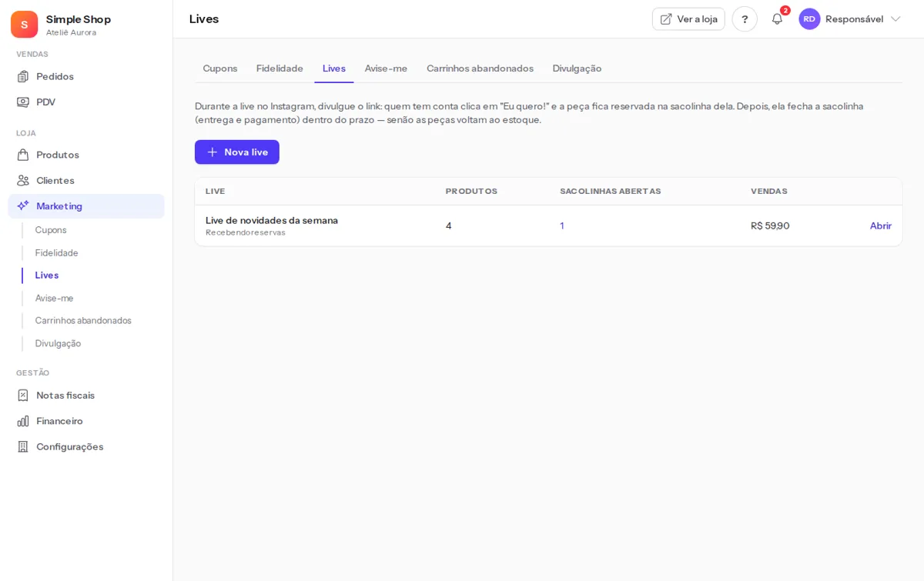
Task: Switch to the Carrinhos abandonados tab
Action: coord(480,68)
